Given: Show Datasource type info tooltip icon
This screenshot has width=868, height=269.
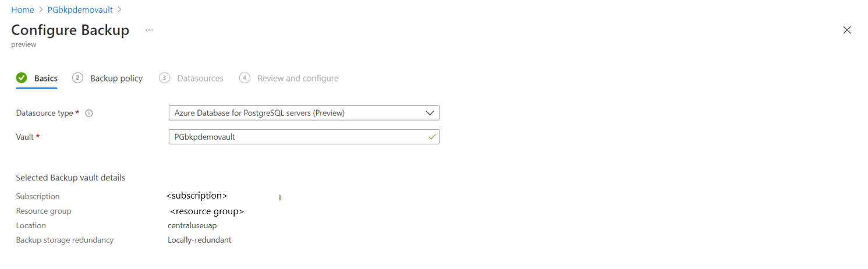Looking at the screenshot, I should point(89,114).
